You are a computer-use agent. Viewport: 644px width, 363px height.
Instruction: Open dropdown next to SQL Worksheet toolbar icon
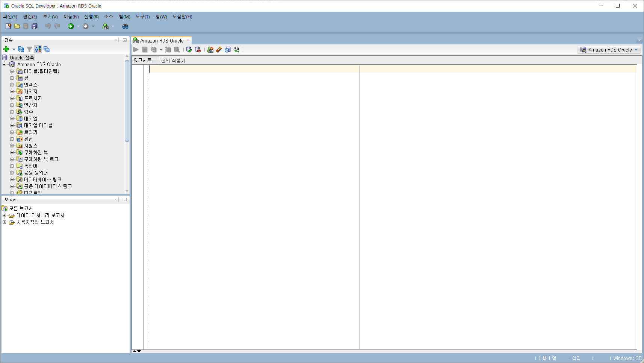coord(113,26)
